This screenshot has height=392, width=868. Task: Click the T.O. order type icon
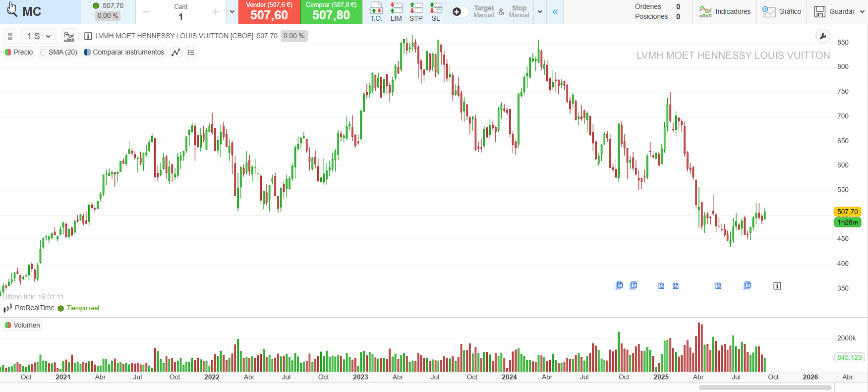(376, 11)
